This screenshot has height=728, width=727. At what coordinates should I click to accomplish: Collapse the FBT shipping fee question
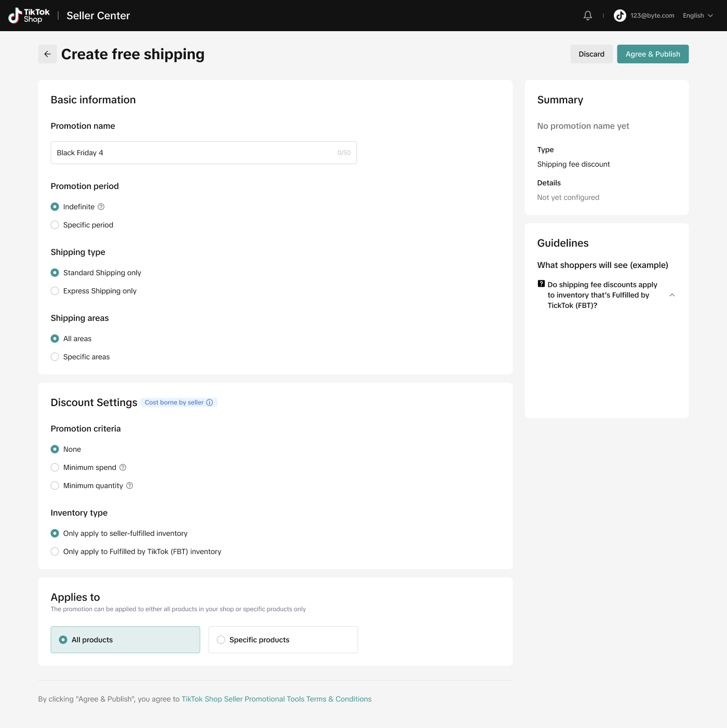click(x=672, y=295)
